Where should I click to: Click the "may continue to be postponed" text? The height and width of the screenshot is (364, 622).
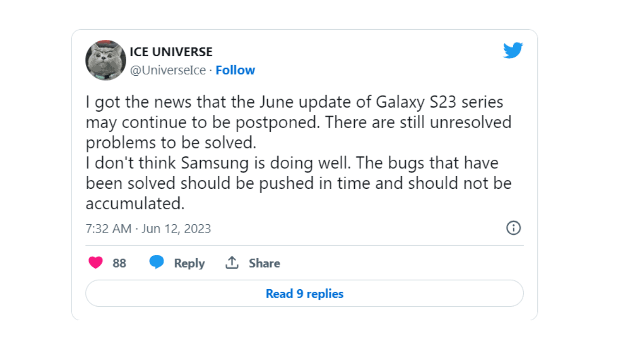point(202,122)
